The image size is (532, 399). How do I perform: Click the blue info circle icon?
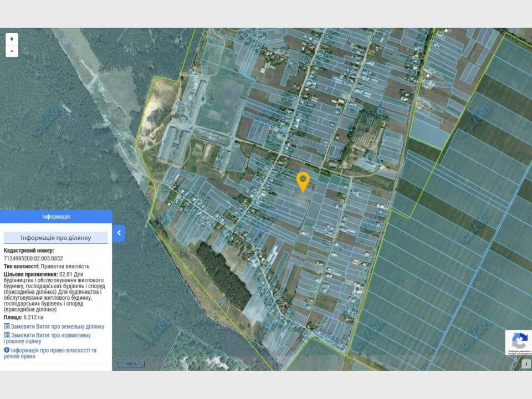click(7, 350)
